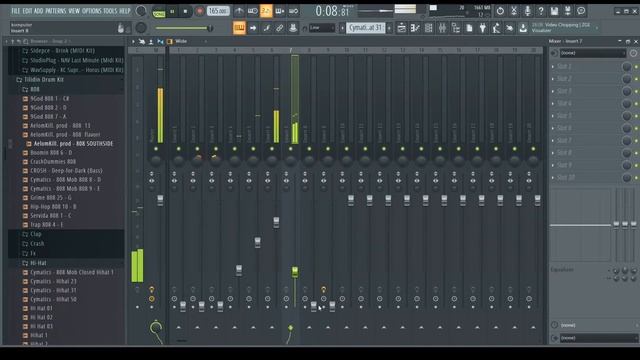Open the EDIT menu
640x360 pixels.
tap(27, 11)
